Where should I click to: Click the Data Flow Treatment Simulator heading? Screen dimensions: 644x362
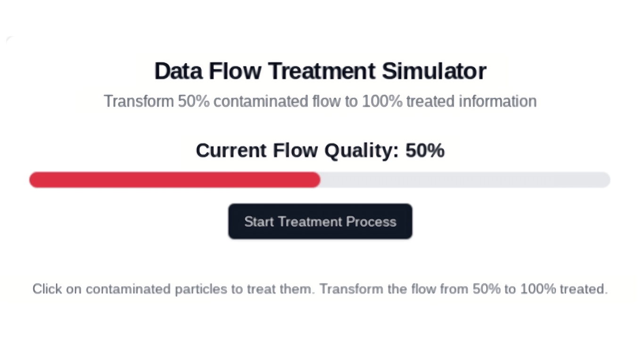320,71
